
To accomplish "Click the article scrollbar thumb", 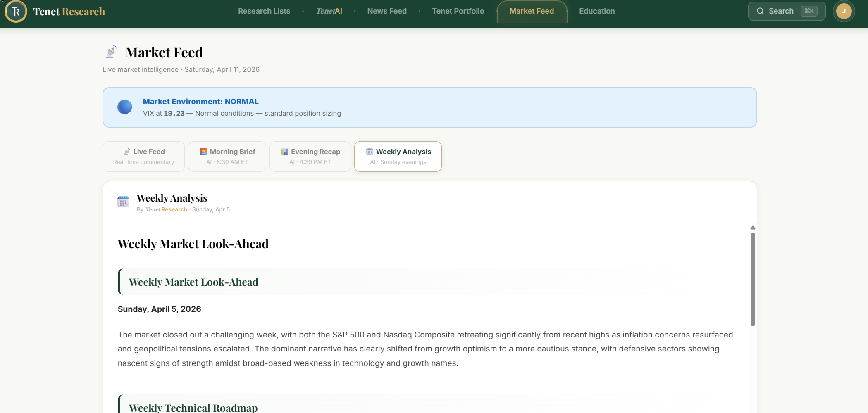I will coord(753,279).
